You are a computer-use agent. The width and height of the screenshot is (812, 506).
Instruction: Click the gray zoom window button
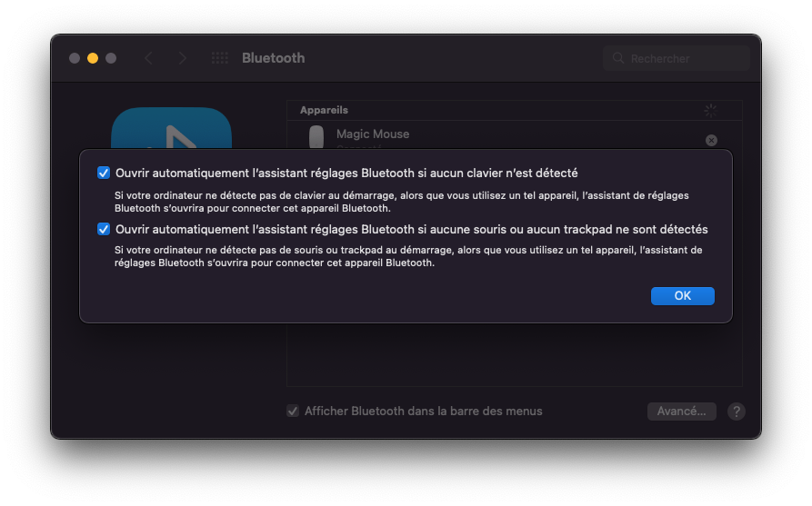[111, 58]
